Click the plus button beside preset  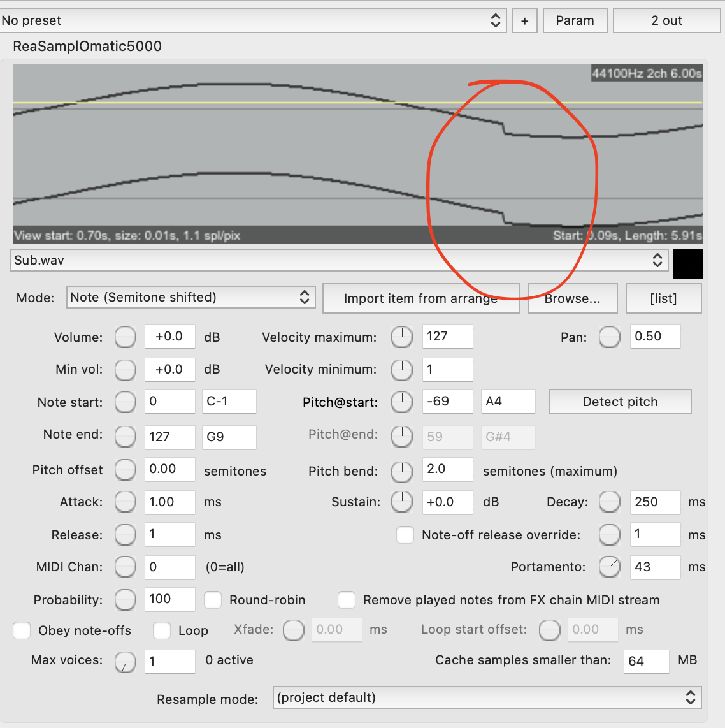pyautogui.click(x=524, y=20)
